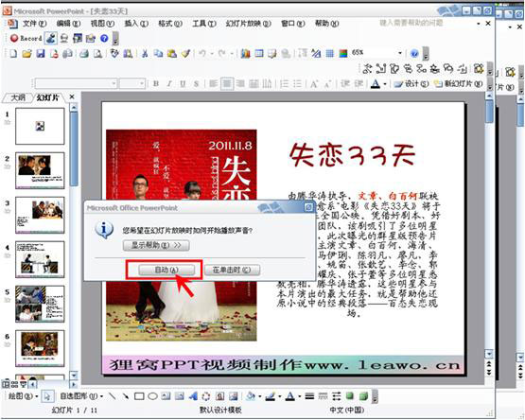Click the Color/Grayscale icon
This screenshot has width=525, height=420.
point(343,53)
